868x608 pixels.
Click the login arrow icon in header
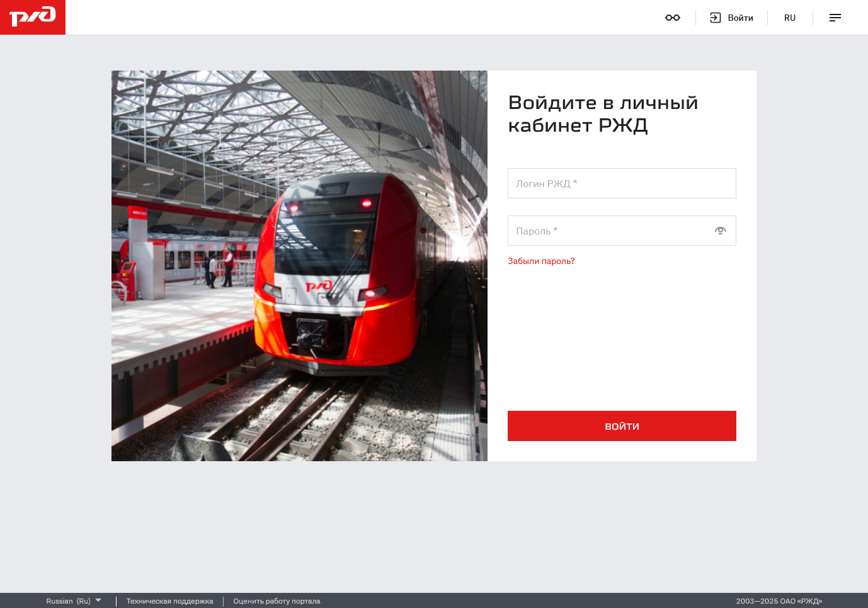click(716, 18)
